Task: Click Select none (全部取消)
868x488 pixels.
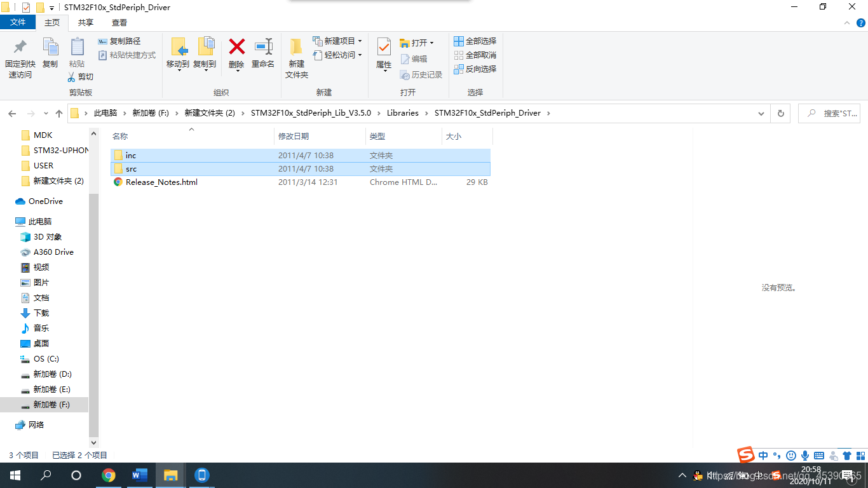Action: pos(475,55)
